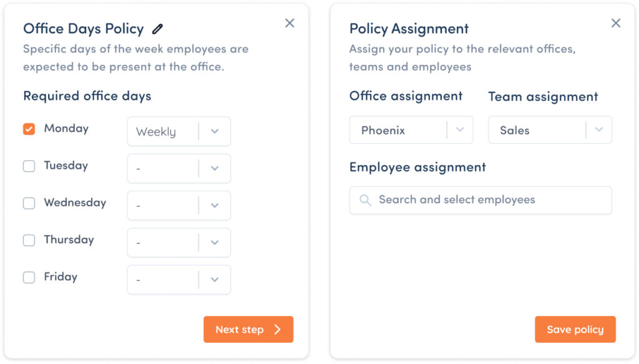639x364 pixels.
Task: Open Monday's Weekly frequency dropdown
Action: tap(179, 132)
